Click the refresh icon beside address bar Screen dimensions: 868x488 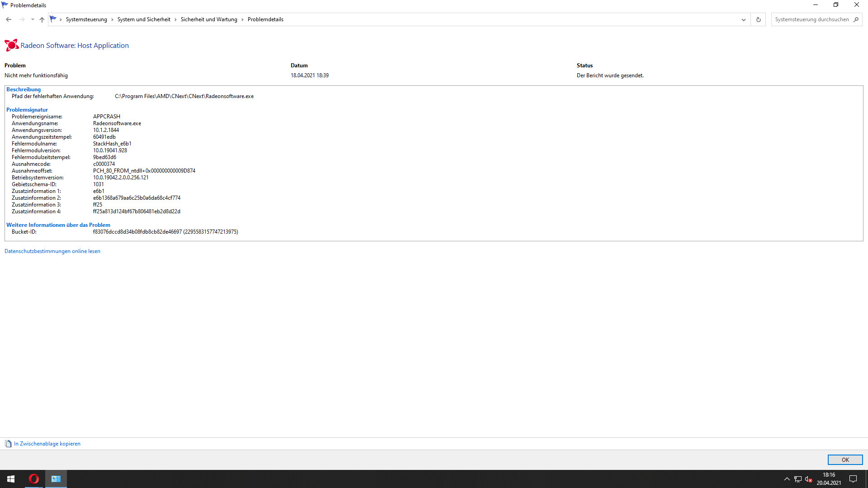click(758, 19)
